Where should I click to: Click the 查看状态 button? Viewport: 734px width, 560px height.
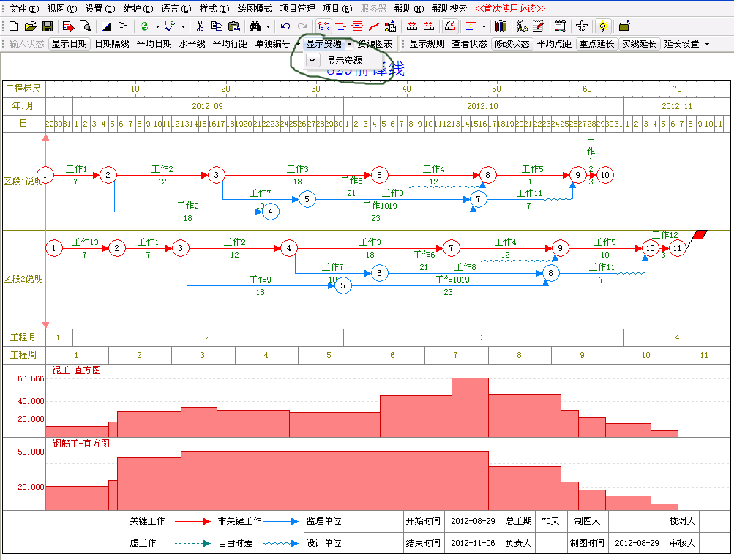coord(470,43)
